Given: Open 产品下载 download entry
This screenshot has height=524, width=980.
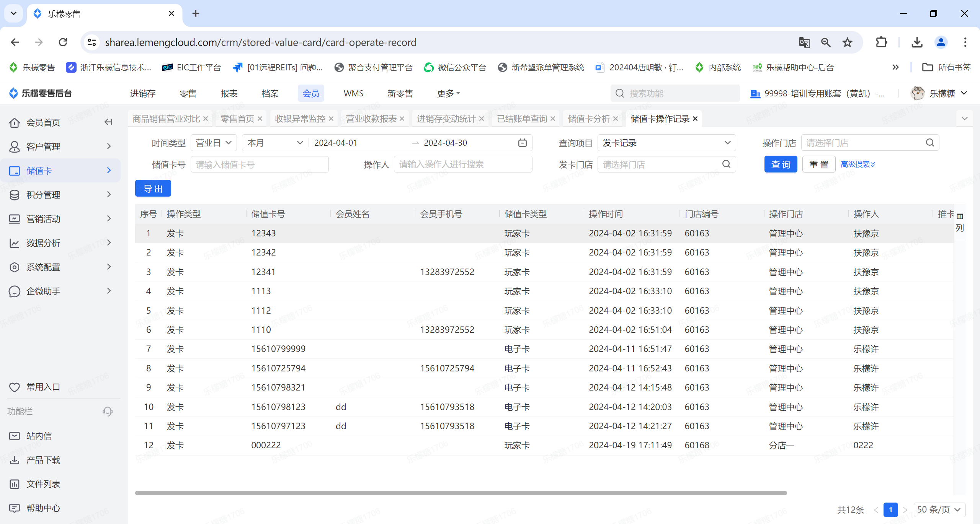Looking at the screenshot, I should click(x=34, y=460).
